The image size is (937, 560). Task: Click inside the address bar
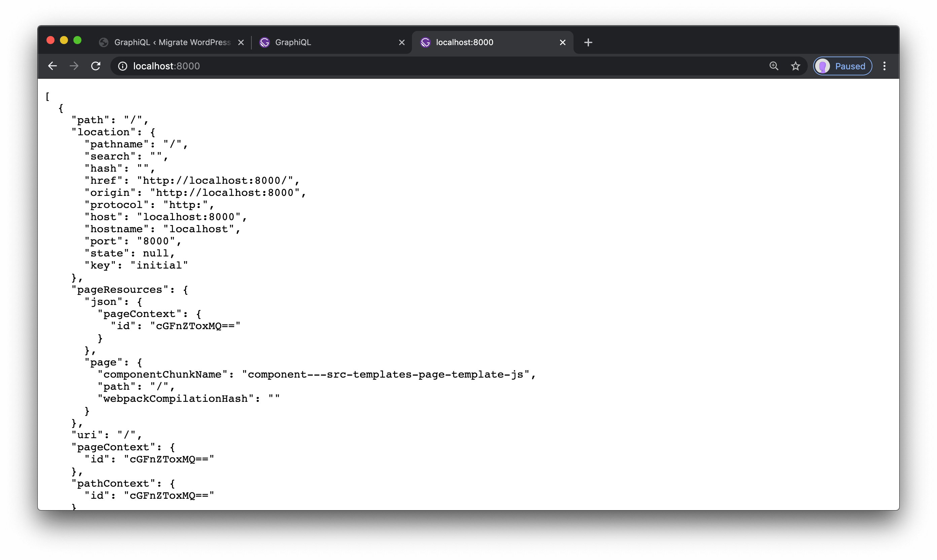coord(264,66)
